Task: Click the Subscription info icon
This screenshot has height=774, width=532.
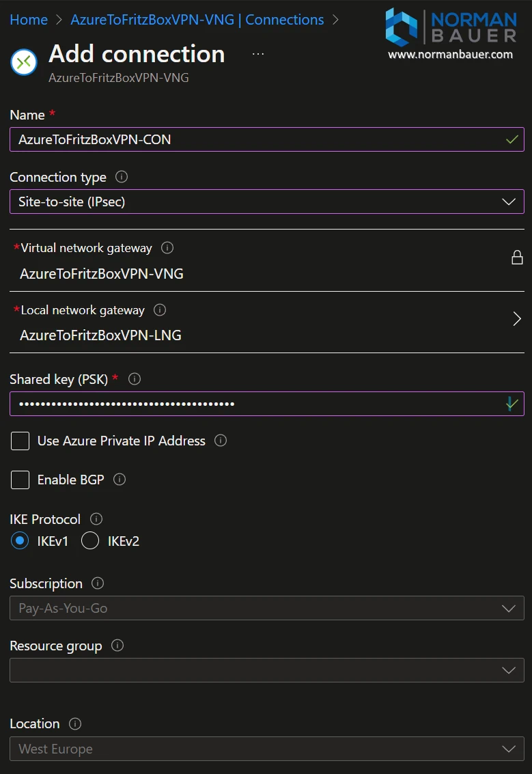Action: point(98,583)
